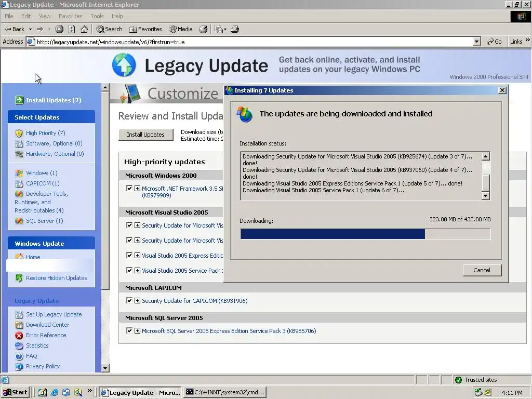Click the FAQ question mark icon
This screenshot has height=399, width=532.
(19, 356)
